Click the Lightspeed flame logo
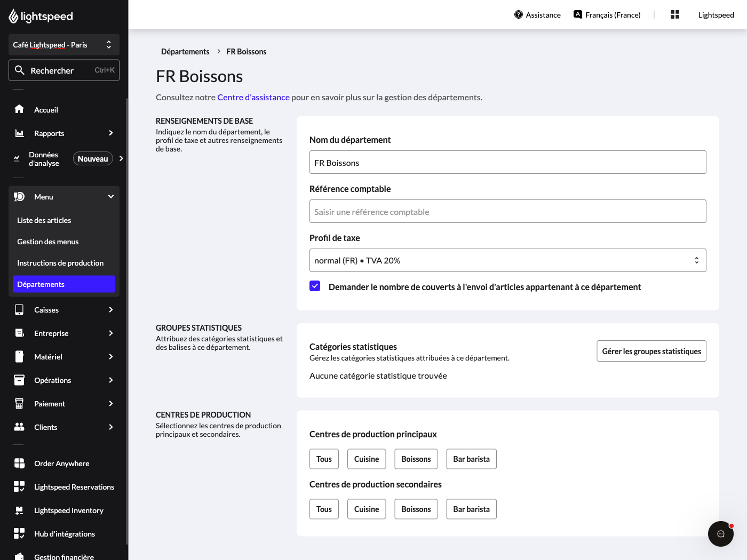This screenshot has width=747, height=560. [x=13, y=17]
